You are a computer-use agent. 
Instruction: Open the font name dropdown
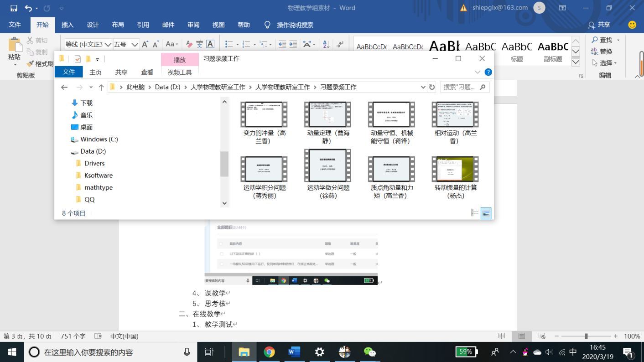pyautogui.click(x=108, y=44)
